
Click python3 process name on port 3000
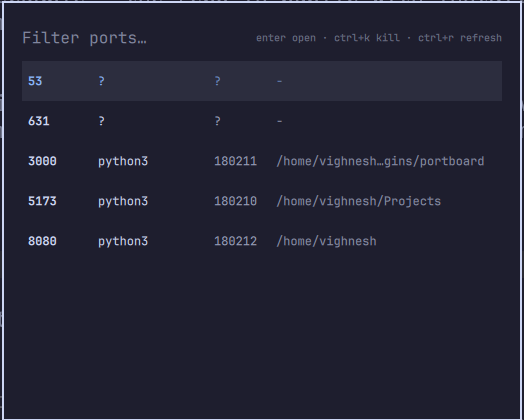coord(123,162)
